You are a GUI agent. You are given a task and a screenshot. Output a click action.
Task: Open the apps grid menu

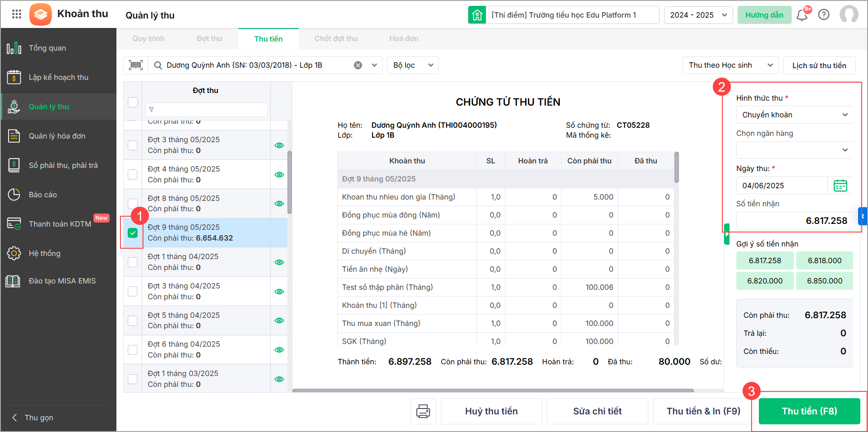tap(17, 14)
